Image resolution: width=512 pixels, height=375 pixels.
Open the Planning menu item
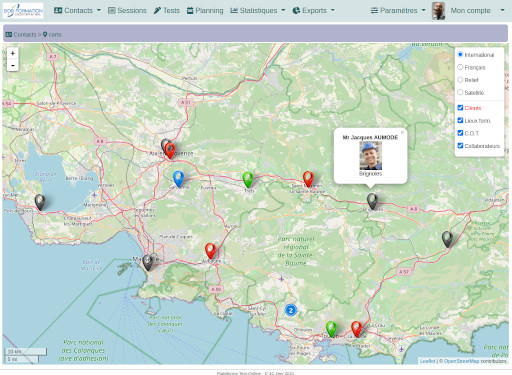tap(205, 11)
